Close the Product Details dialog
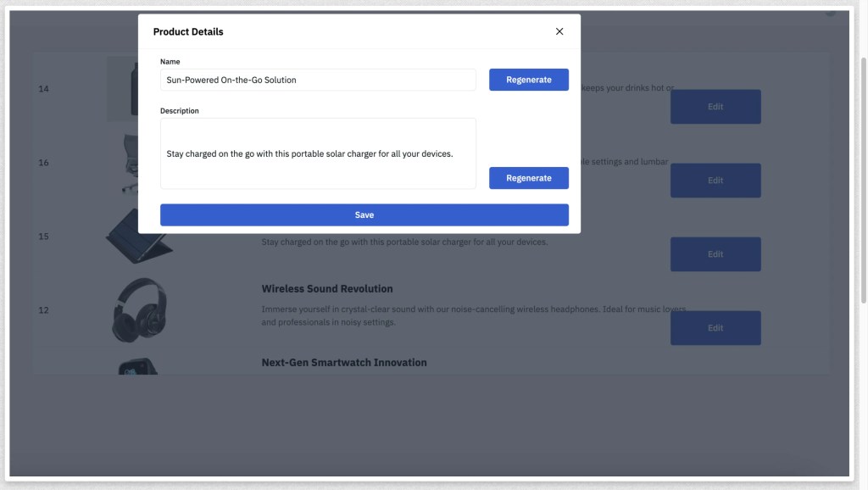 [559, 31]
